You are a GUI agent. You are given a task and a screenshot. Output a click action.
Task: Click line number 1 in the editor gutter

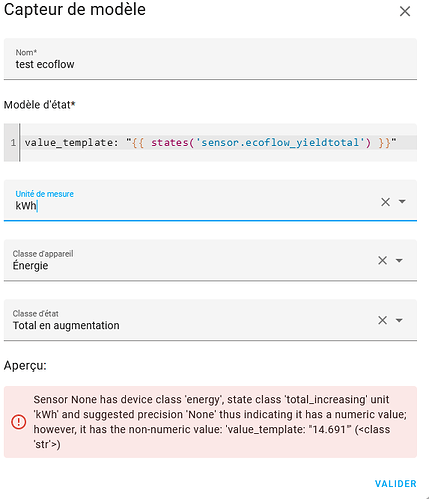pyautogui.click(x=13, y=143)
